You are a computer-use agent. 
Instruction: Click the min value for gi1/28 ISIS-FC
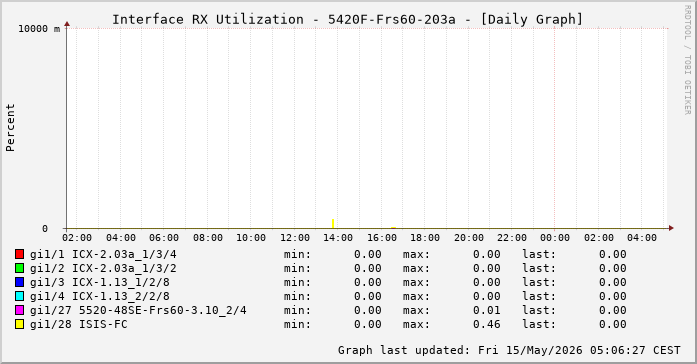click(x=368, y=324)
